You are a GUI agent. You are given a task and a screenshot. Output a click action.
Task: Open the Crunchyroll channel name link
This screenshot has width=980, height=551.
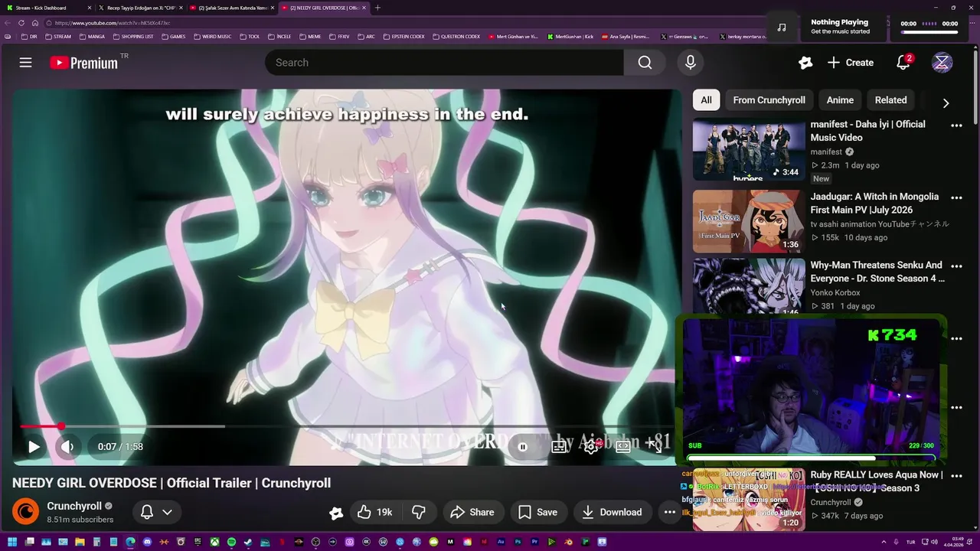pos(74,506)
